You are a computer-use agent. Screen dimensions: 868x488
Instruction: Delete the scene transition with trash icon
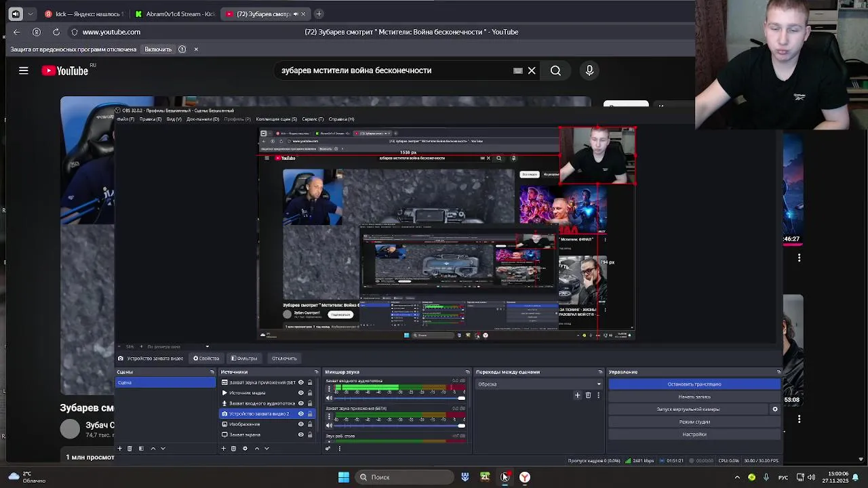point(588,395)
